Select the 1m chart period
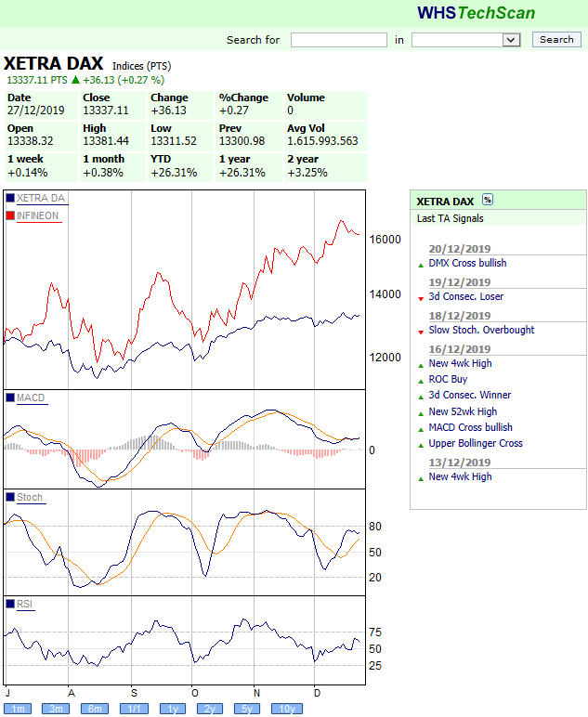The width and height of the screenshot is (588, 717). tap(18, 709)
